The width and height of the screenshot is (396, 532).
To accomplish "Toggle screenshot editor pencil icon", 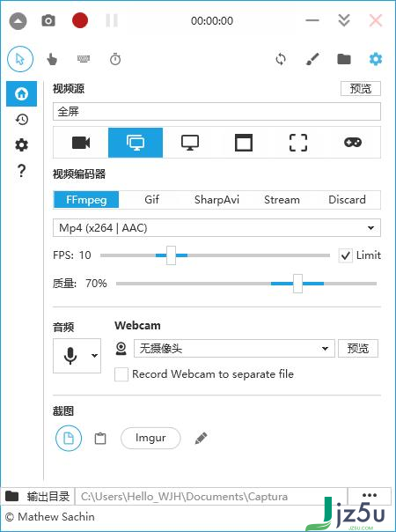I will [x=201, y=438].
